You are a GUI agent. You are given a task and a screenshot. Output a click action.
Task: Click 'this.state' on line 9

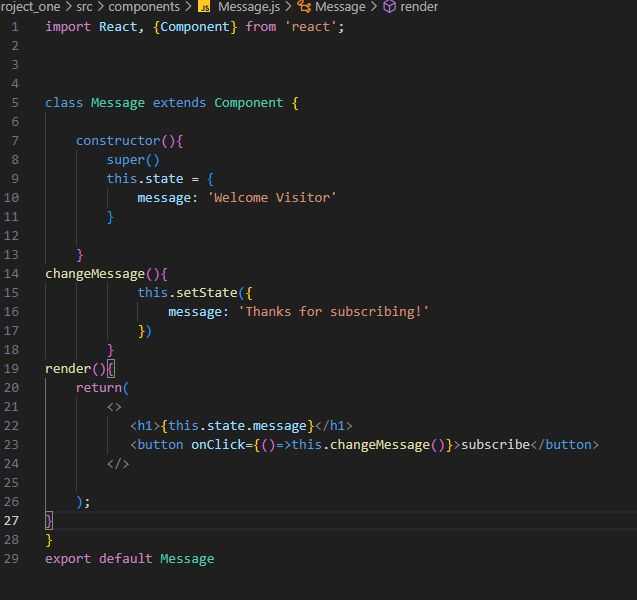point(145,179)
